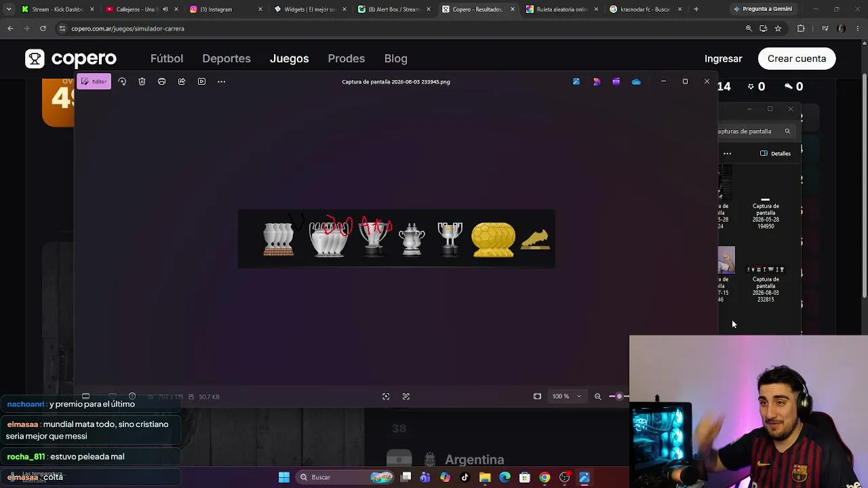Click the address bar with copero.com.ar URL
Viewport: 868px width, 488px height.
pos(400,28)
